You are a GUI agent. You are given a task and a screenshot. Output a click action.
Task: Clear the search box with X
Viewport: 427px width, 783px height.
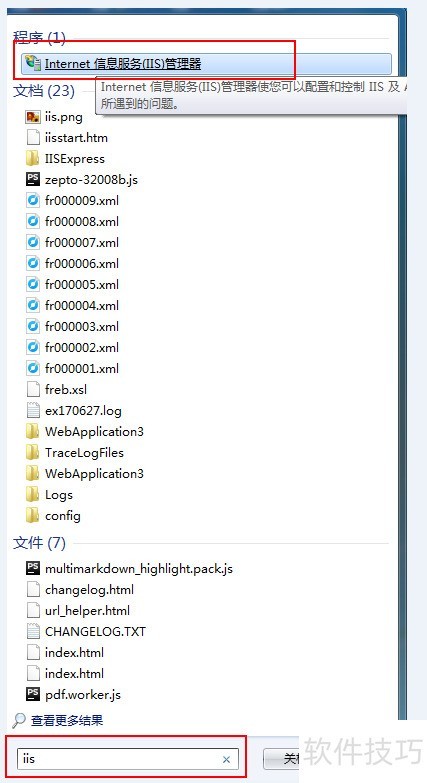pyautogui.click(x=226, y=760)
